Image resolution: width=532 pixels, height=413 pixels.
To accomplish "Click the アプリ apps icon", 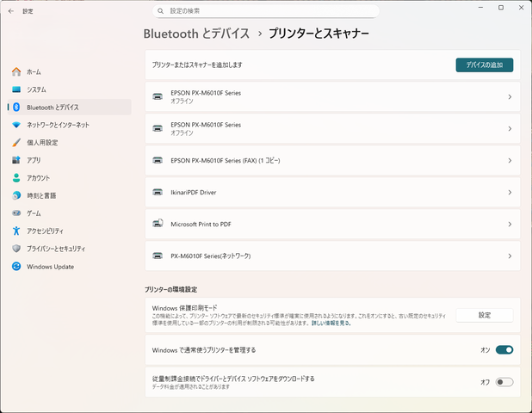I will [16, 160].
